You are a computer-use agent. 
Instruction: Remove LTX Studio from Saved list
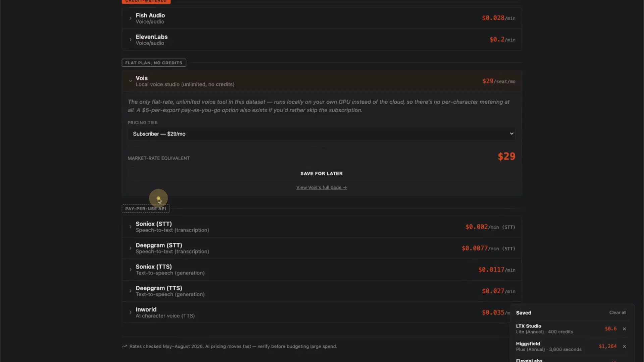click(x=624, y=329)
